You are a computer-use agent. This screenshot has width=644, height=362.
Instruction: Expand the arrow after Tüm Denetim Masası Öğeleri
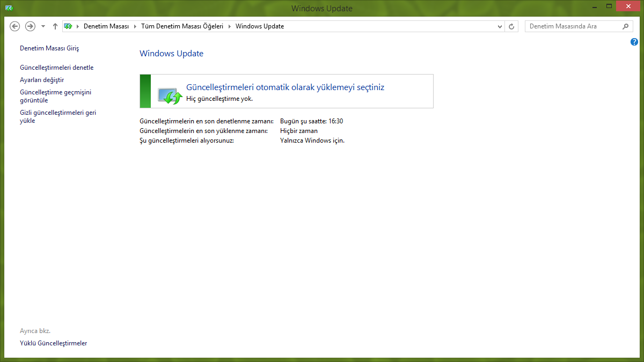click(x=230, y=26)
